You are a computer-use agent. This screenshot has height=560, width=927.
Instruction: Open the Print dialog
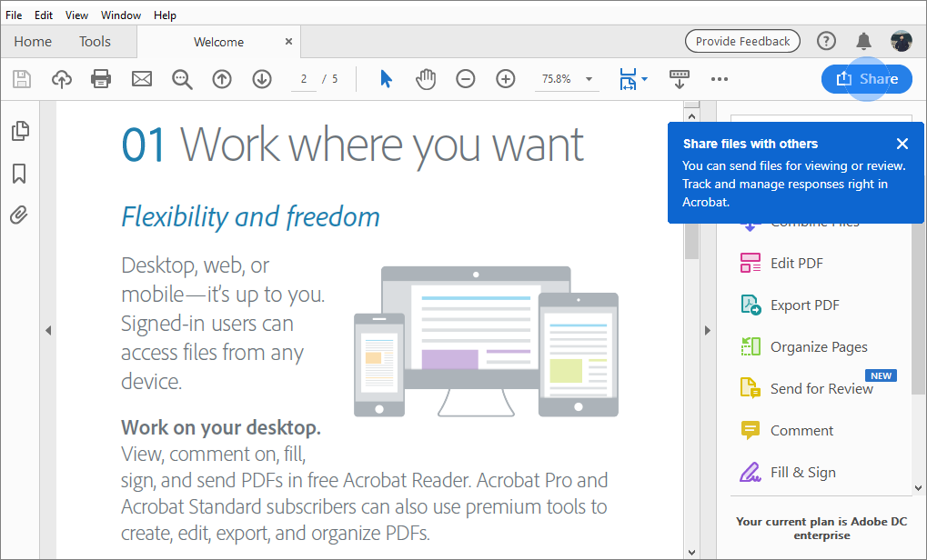101,79
